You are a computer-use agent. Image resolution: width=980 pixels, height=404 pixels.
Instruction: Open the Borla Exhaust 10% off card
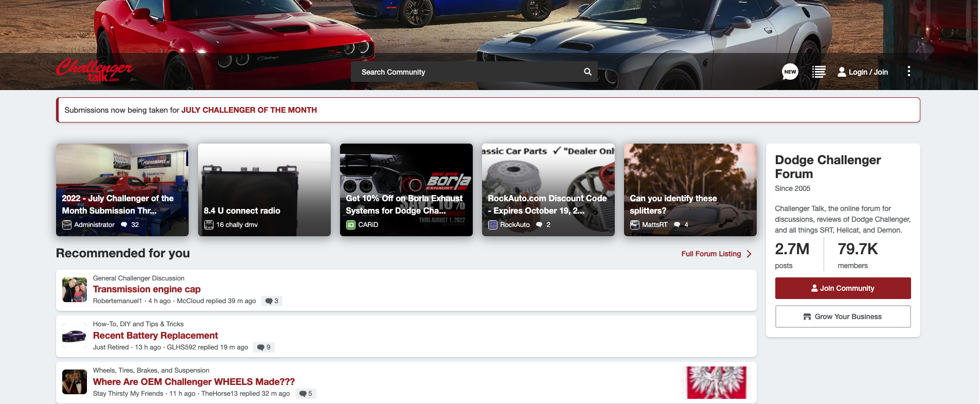click(x=406, y=190)
